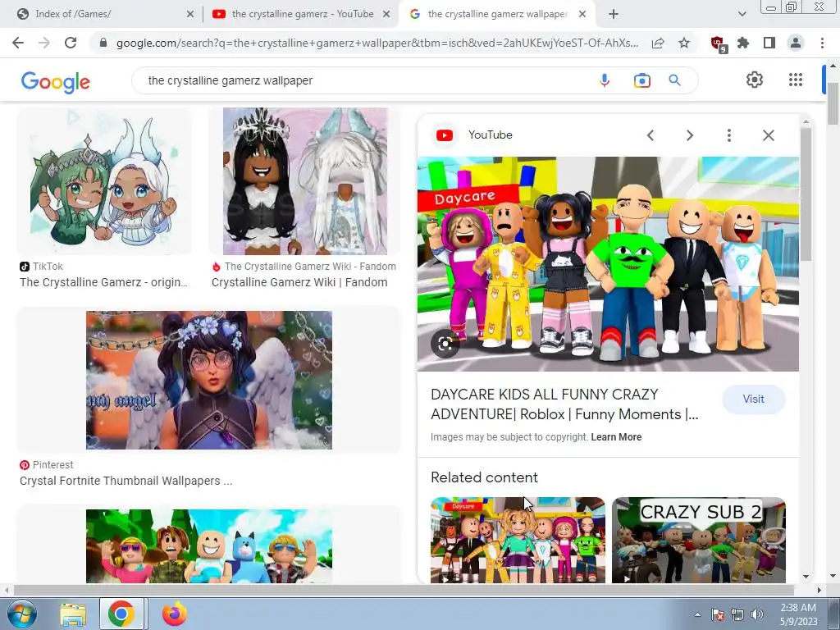Open Google quick settings gear
Viewport: 840px width, 630px height.
(x=755, y=80)
